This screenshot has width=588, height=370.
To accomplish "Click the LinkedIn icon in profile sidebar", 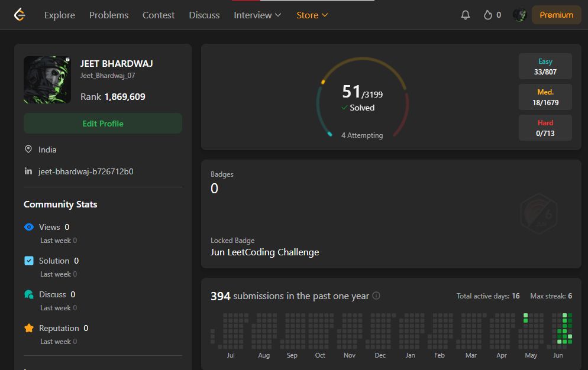I will pos(28,171).
